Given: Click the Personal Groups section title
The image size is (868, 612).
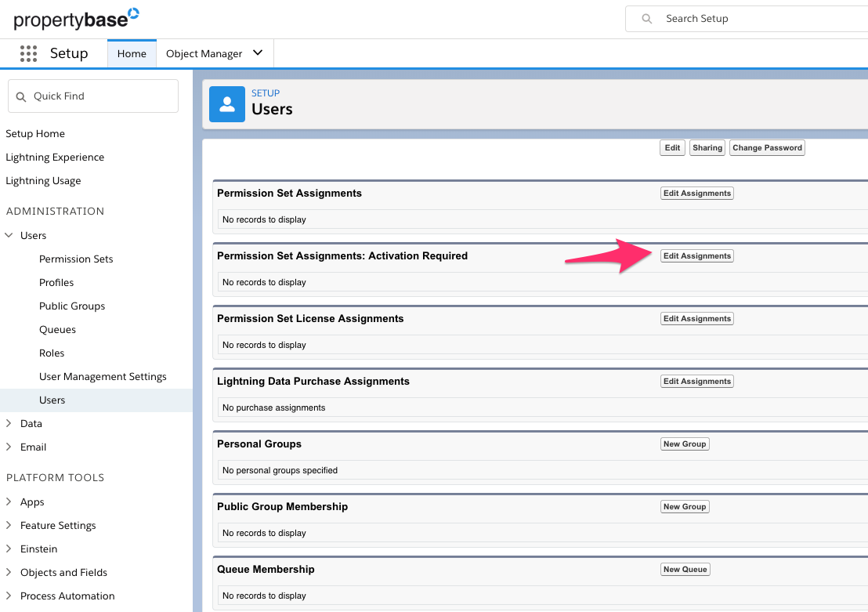Looking at the screenshot, I should tap(259, 444).
